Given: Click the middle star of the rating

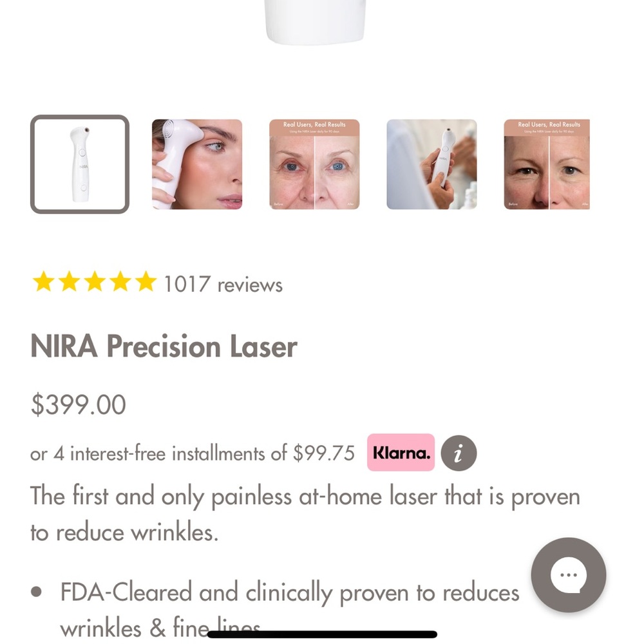Looking at the screenshot, I should tap(95, 281).
